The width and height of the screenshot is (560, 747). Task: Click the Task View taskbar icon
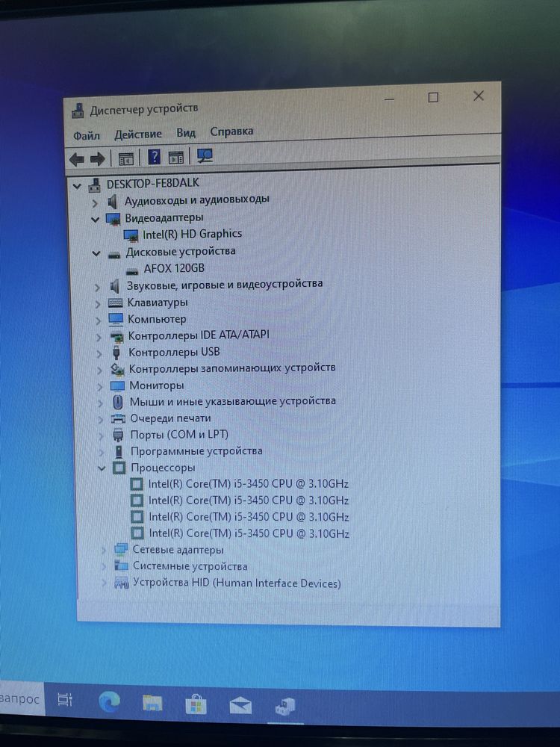65,700
